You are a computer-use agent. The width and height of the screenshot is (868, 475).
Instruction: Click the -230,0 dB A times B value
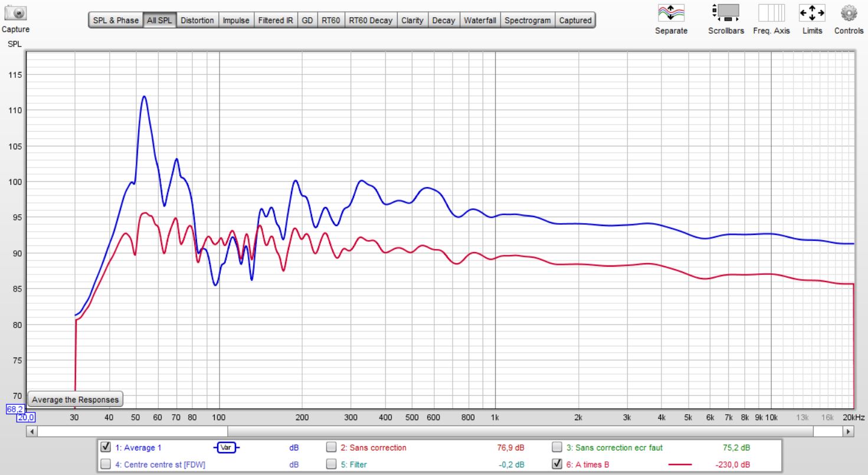[x=733, y=464]
